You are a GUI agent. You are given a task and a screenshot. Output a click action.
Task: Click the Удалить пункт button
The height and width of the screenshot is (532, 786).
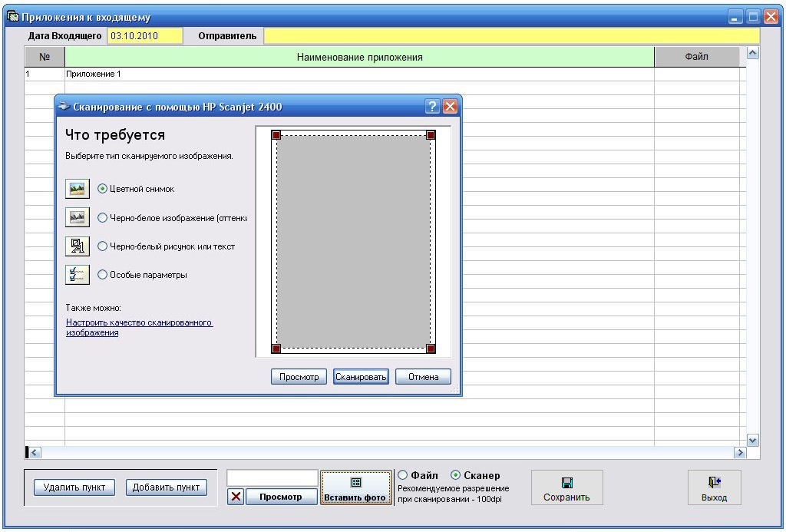[x=74, y=487]
